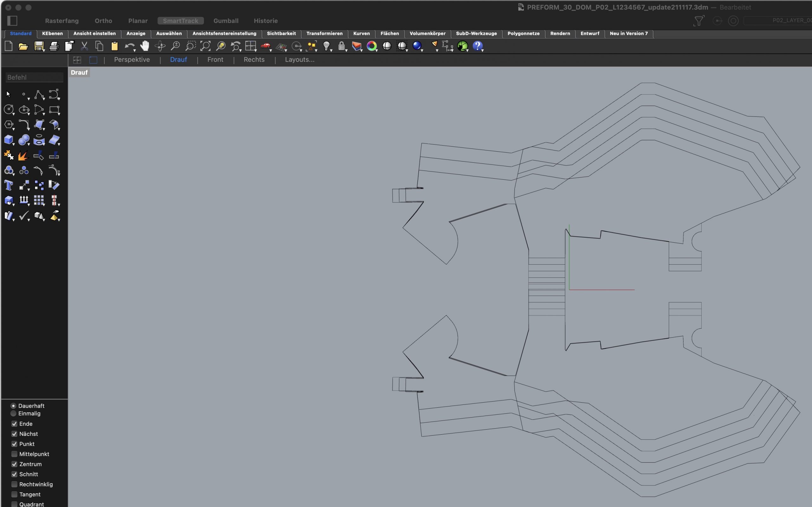Select the Lock objects padlock icon
This screenshot has height=507, width=812.
pos(341,46)
